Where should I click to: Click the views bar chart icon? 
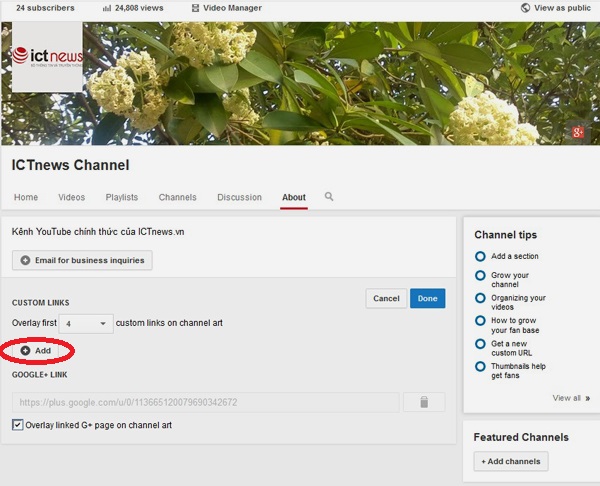coord(106,8)
